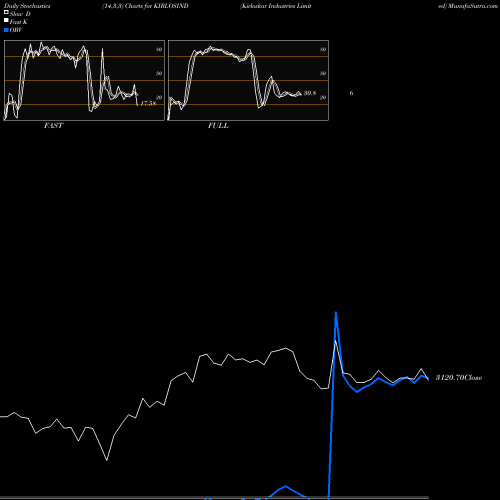Click the 50 axis label in the FULL chart
Viewport: 500px width, 500px height.
click(x=323, y=73)
